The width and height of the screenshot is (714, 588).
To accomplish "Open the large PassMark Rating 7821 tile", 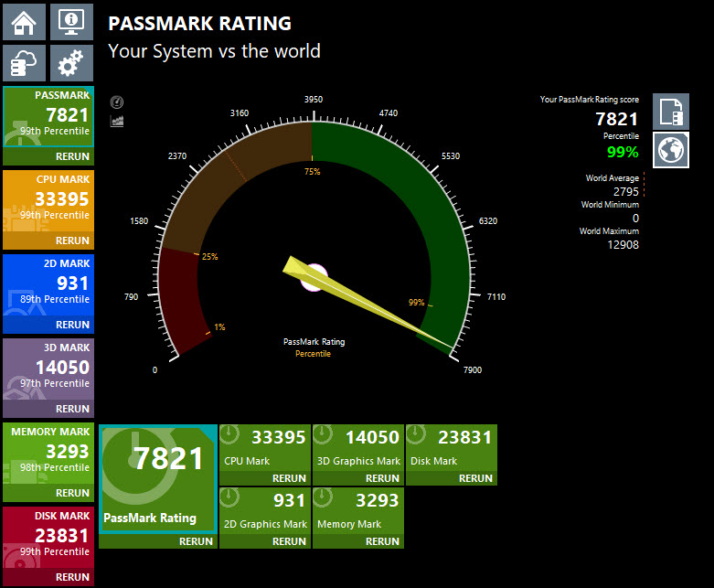I will coord(158,478).
